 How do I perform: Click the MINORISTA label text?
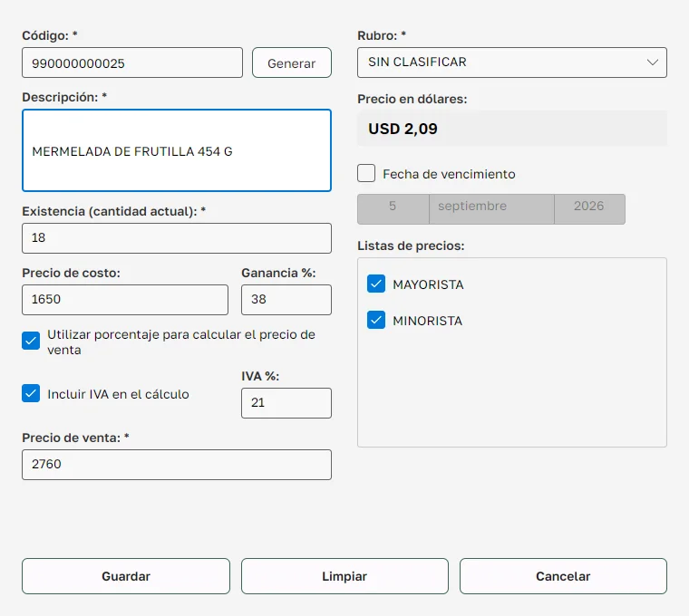pyautogui.click(x=428, y=321)
